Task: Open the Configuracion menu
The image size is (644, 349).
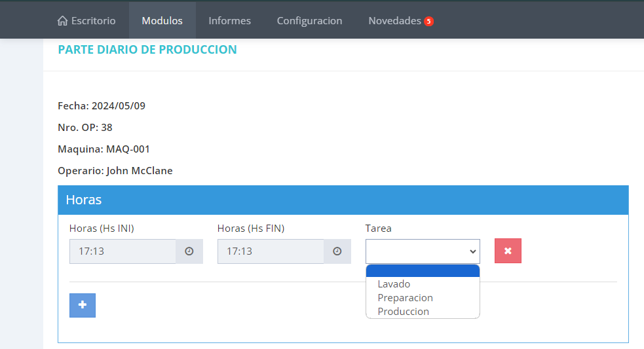Action: [x=309, y=21]
